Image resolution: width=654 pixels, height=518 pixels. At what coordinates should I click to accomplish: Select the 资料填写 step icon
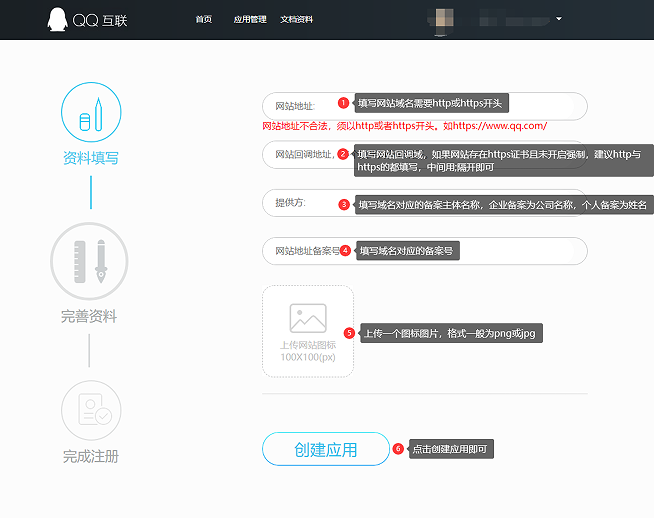click(91, 112)
